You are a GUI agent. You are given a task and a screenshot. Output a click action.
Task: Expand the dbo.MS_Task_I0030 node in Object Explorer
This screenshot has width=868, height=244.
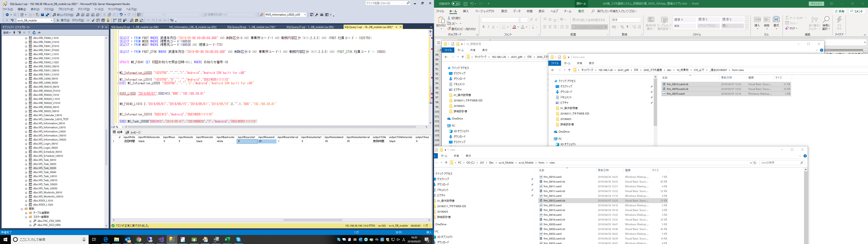(26, 168)
